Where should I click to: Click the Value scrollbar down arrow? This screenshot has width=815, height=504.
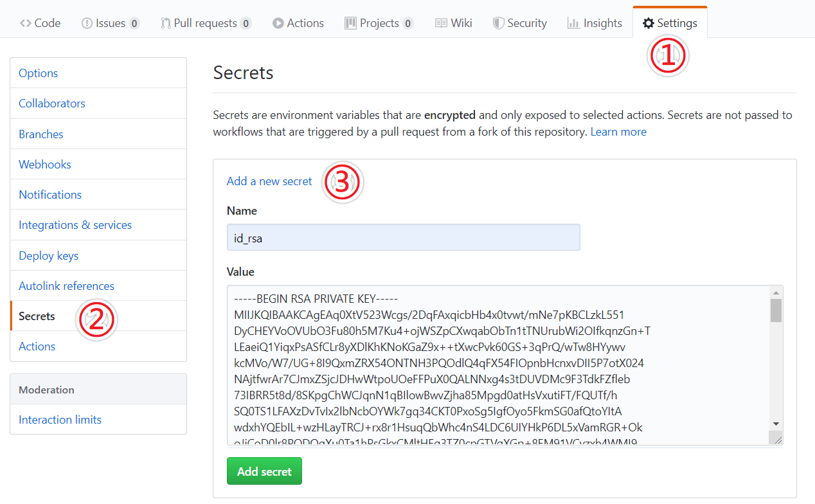[776, 424]
